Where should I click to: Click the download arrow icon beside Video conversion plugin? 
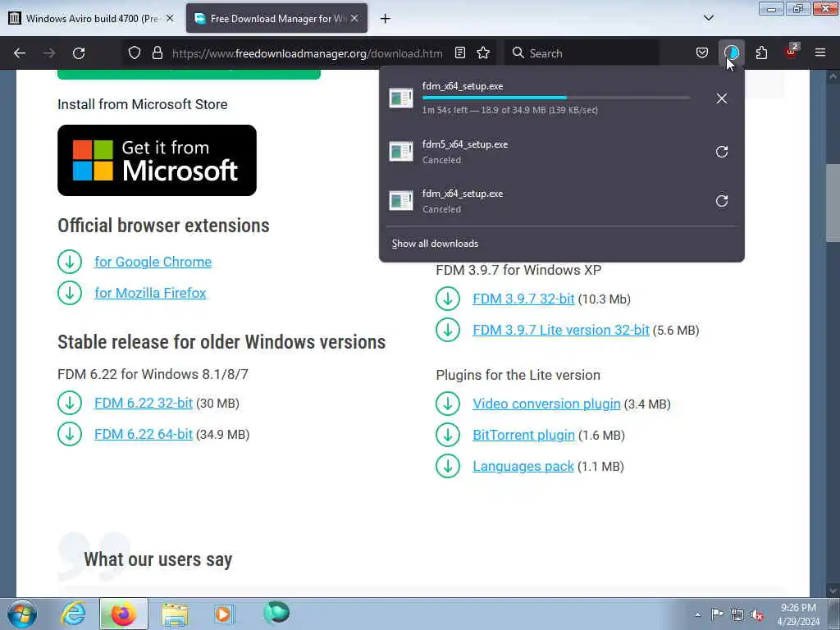tap(448, 404)
